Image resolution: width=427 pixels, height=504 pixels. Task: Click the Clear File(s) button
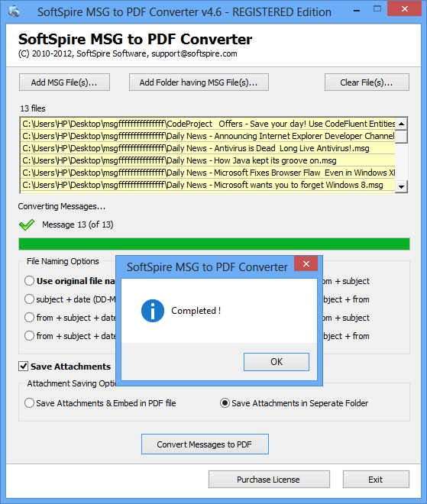point(367,82)
